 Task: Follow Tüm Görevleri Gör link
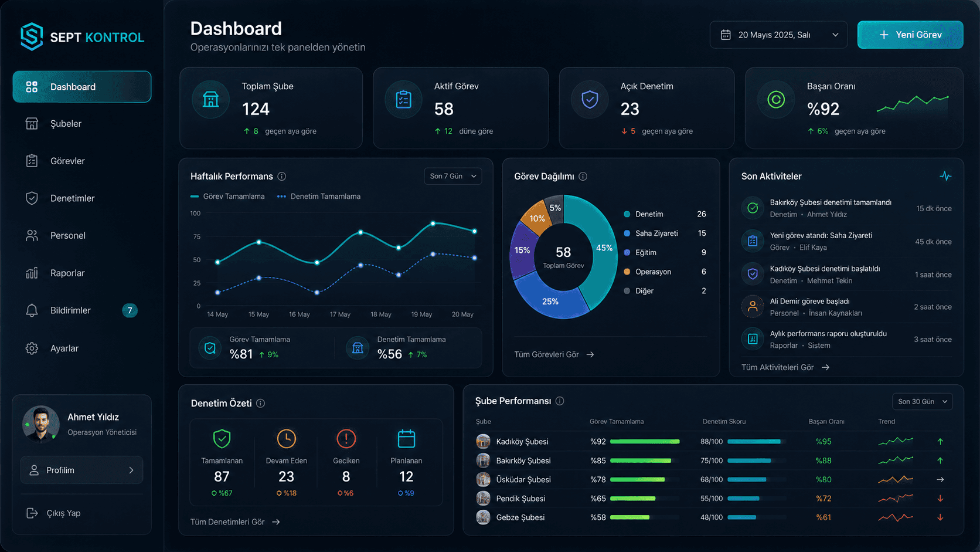tap(554, 354)
